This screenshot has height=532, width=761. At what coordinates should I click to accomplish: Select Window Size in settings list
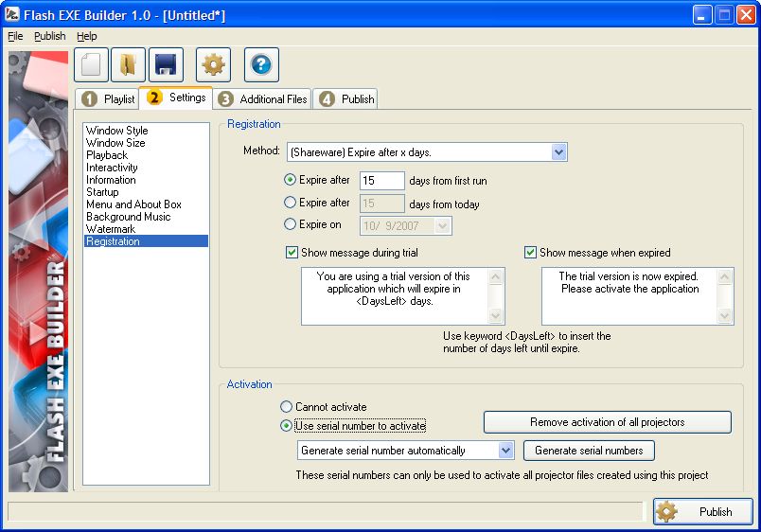(146, 143)
